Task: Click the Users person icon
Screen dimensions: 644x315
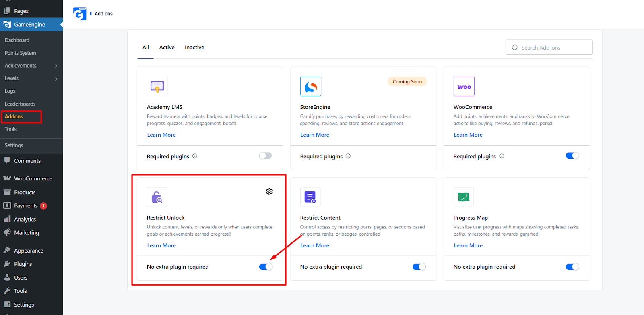Action: coord(7,278)
